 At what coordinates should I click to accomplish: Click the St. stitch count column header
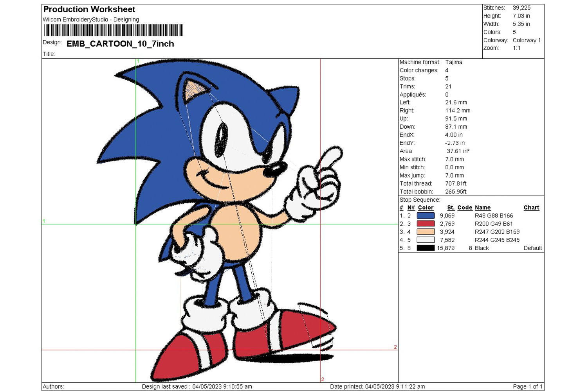point(451,208)
